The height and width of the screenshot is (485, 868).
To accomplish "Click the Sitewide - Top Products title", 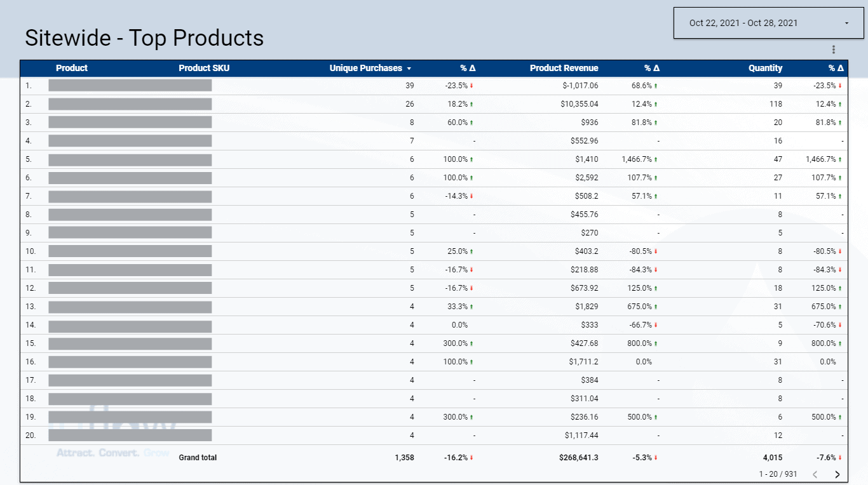I will (x=144, y=38).
